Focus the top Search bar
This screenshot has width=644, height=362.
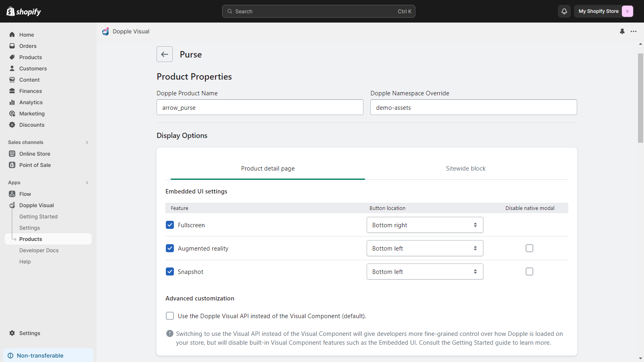319,11
